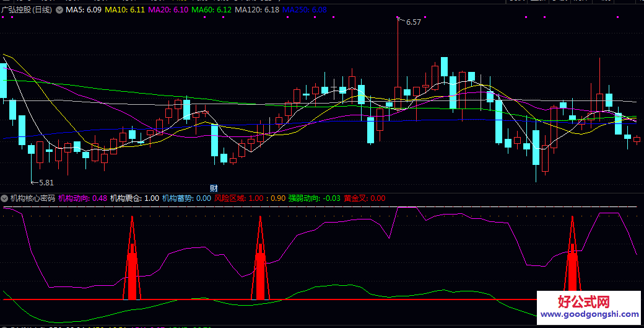Click the 6.57 high price marker
Image resolution: width=644 pixels, height=328 pixels.
tap(413, 22)
